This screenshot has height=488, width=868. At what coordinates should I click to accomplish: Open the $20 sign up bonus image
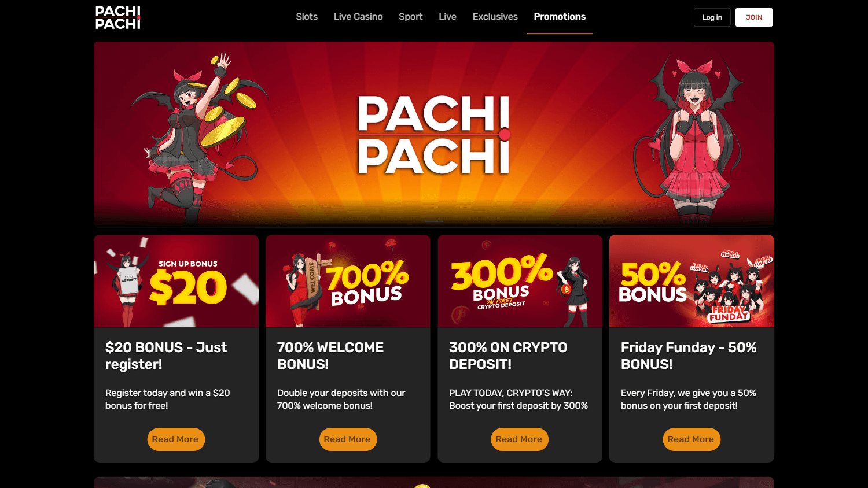176,281
